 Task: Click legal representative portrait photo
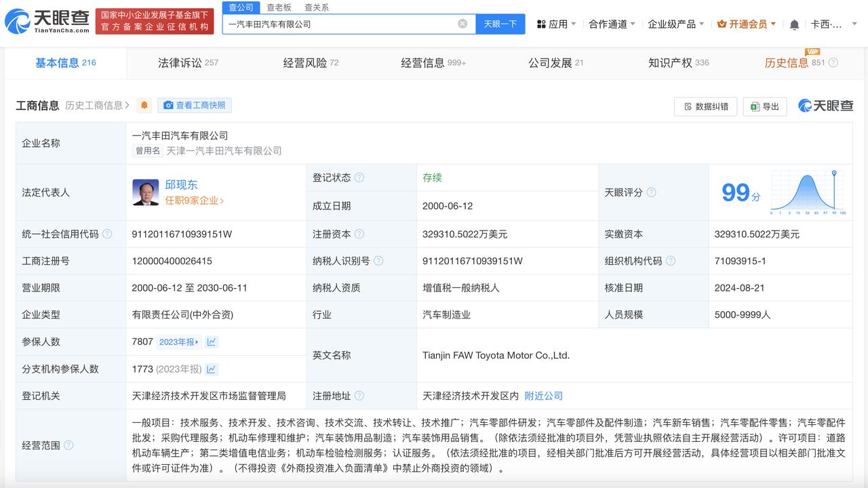pos(146,192)
